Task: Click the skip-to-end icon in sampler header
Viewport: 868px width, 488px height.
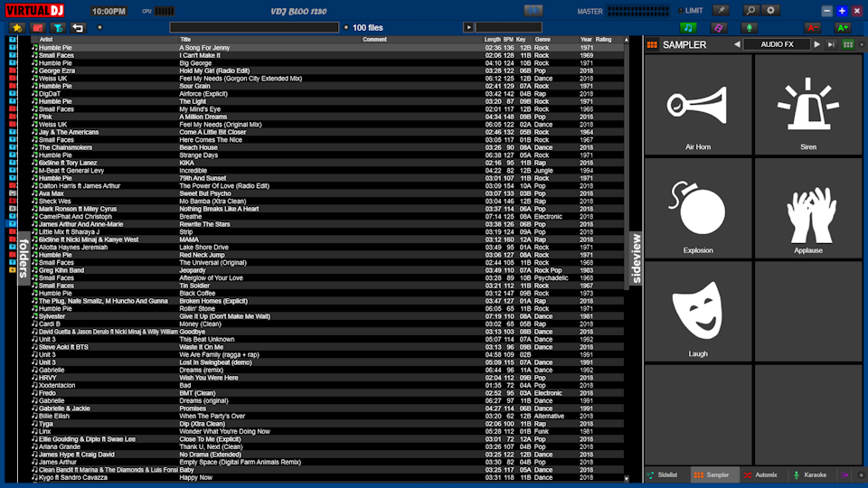Action: click(x=831, y=45)
